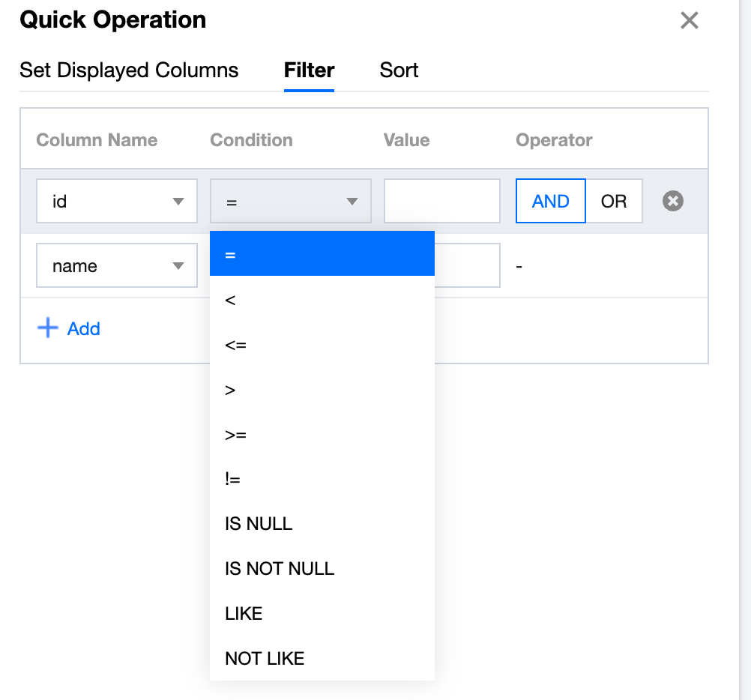Open the Filter tab

point(309,70)
